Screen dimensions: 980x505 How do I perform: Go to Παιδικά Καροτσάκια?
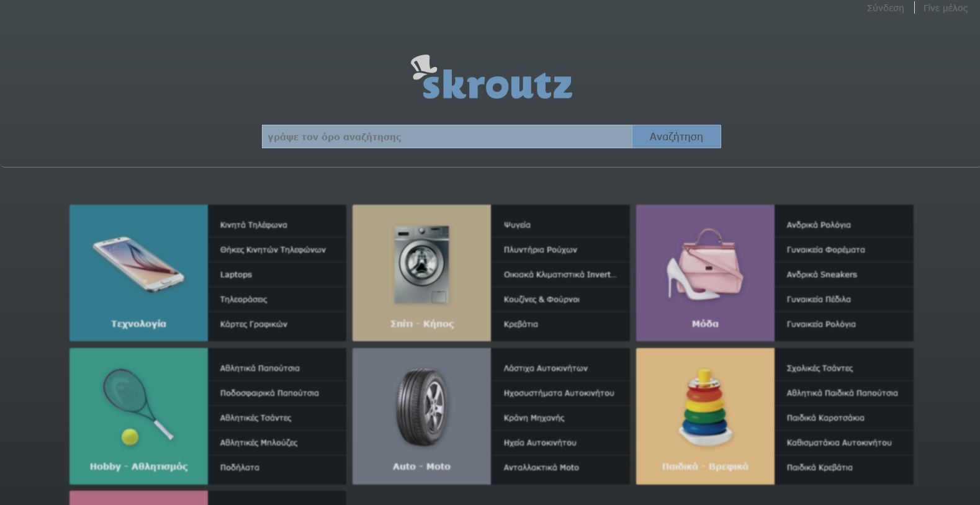pos(825,418)
